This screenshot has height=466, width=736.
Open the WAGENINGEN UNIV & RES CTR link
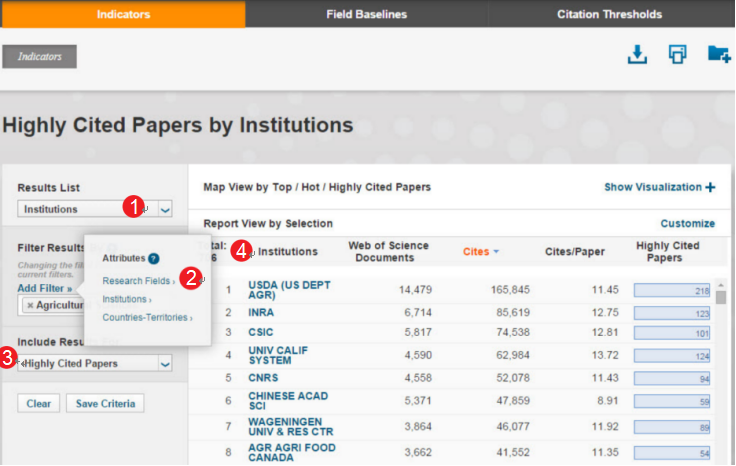point(291,427)
